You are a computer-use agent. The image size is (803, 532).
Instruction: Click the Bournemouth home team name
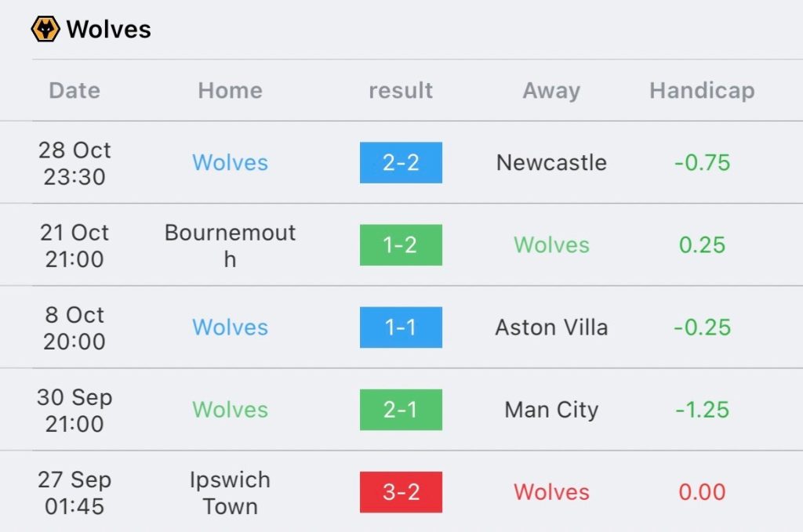230,245
